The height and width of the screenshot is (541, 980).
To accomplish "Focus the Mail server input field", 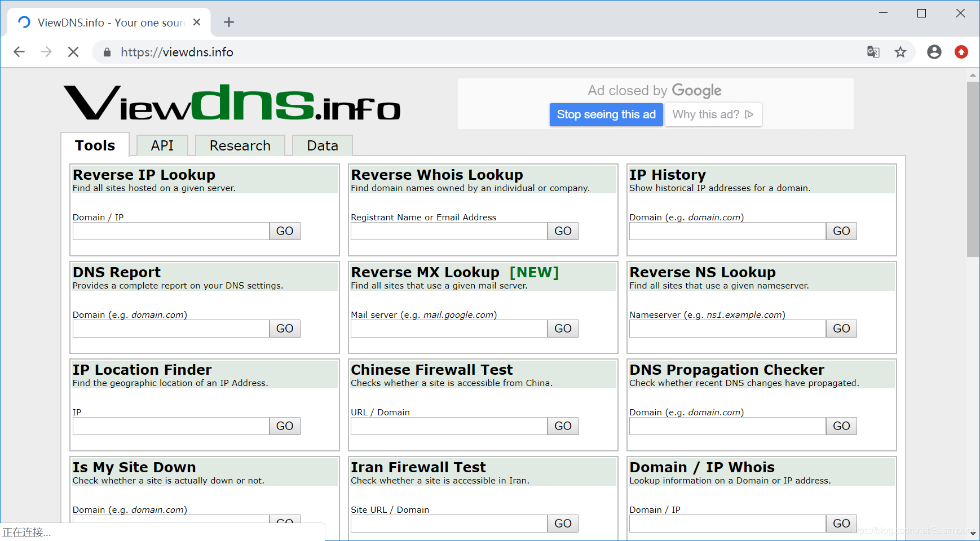I will 449,329.
